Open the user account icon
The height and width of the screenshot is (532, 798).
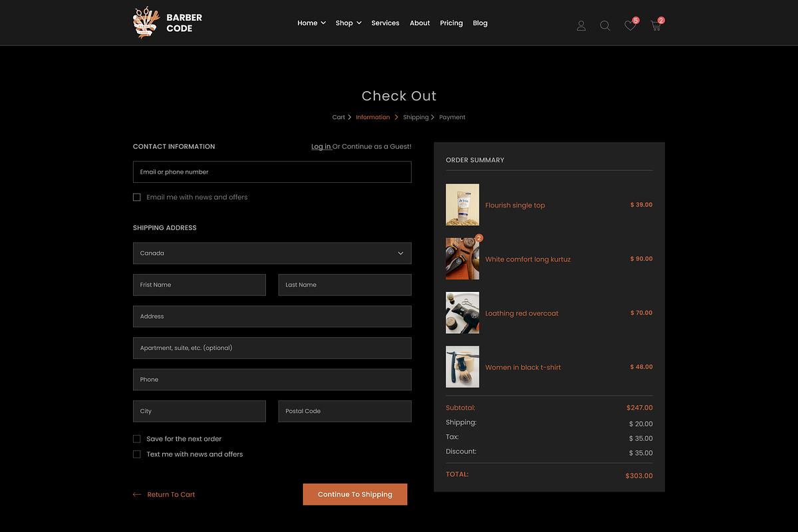point(581,25)
